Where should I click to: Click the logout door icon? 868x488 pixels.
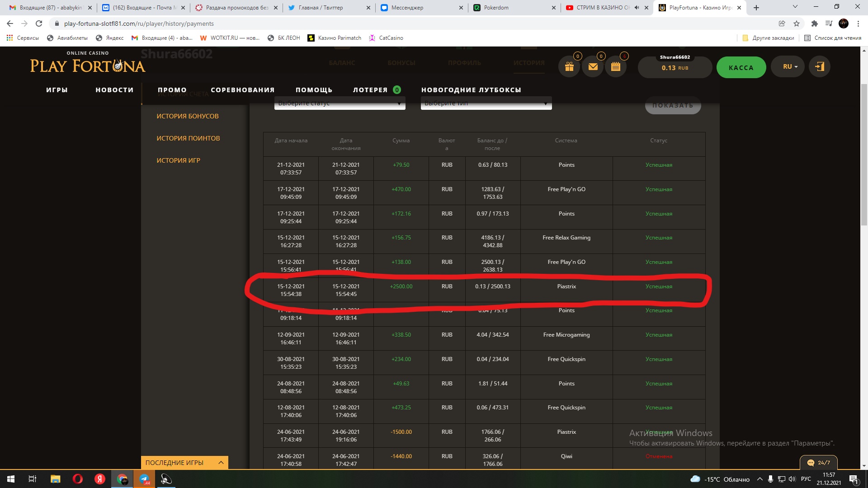(x=820, y=66)
